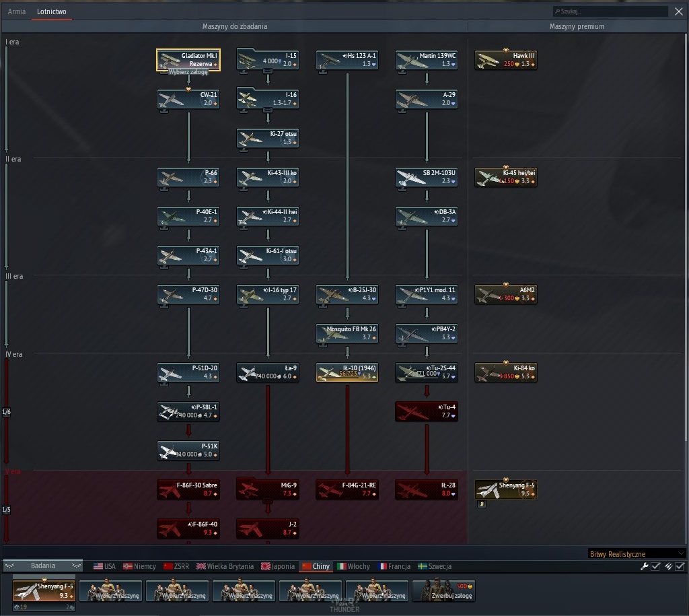689x616 pixels.
Task: Select the premium Shenyang F-5 in tree
Action: [506, 489]
